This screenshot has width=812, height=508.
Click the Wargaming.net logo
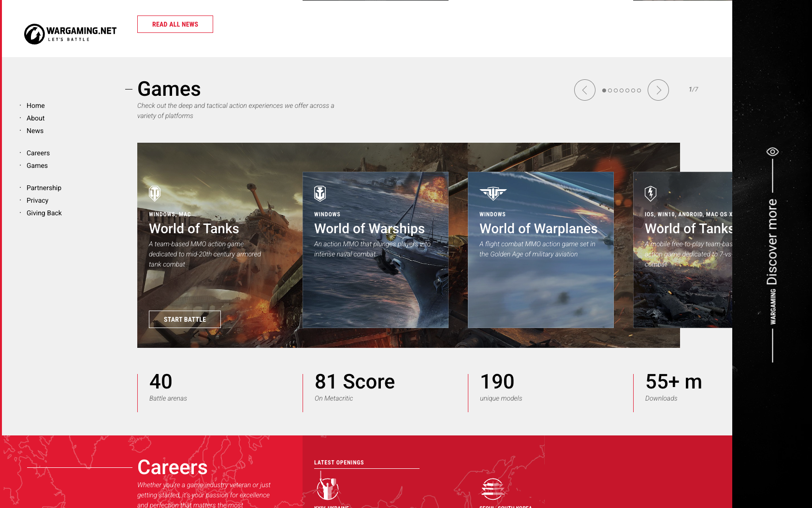click(x=70, y=33)
